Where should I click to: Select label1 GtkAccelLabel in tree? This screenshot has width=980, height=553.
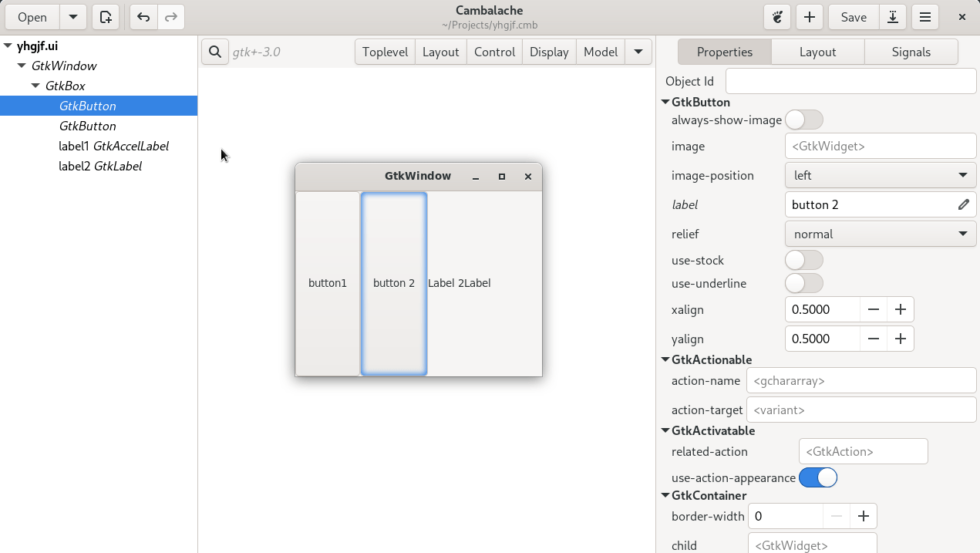(99, 146)
